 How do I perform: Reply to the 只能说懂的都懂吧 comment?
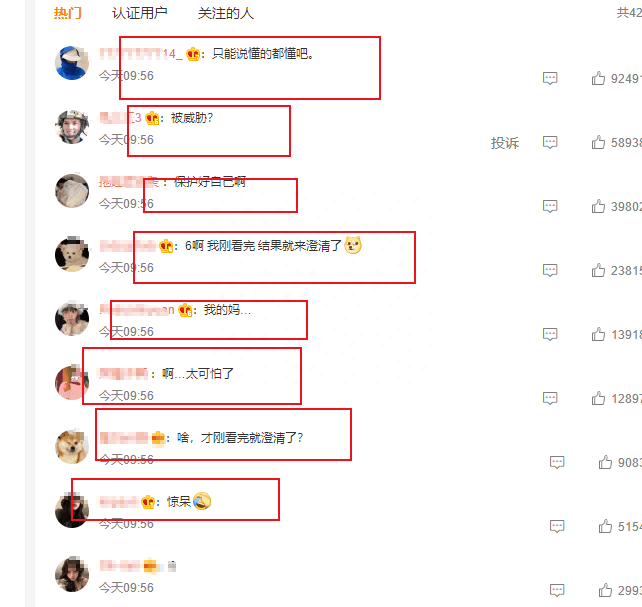click(x=550, y=78)
